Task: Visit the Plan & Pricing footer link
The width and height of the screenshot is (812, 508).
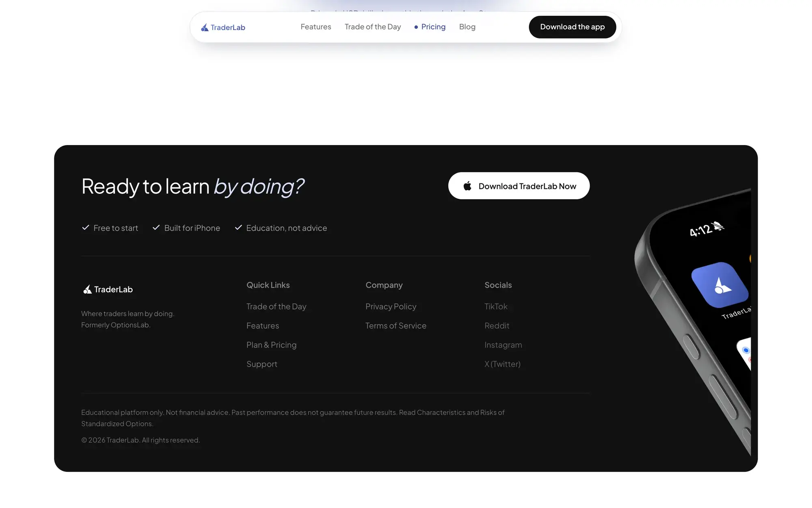Action: click(272, 345)
